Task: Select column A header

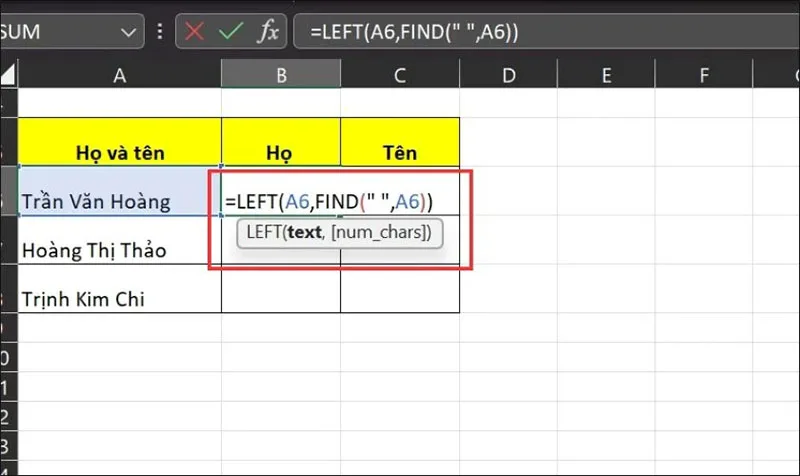Action: tap(119, 74)
